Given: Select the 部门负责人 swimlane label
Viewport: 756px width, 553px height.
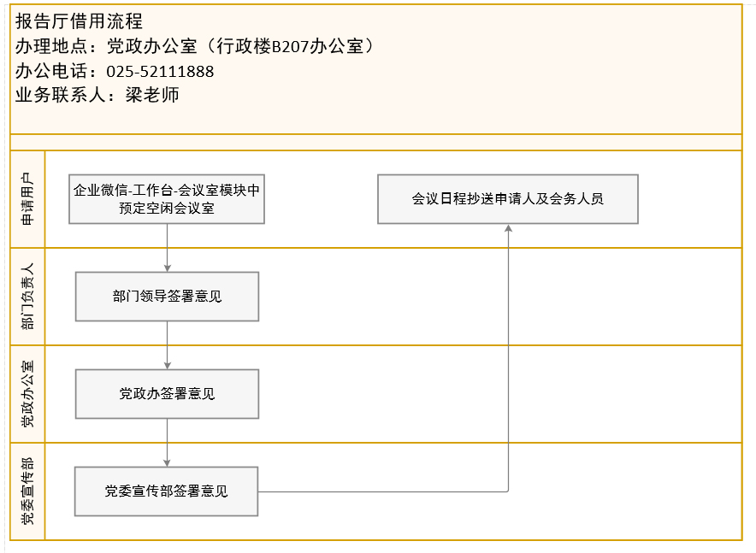Looking at the screenshot, I should (x=28, y=297).
